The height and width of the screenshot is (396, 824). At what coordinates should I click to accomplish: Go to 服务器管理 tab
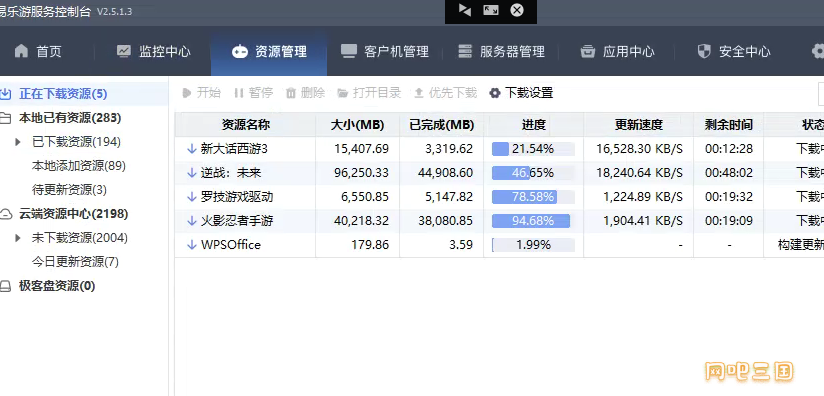coord(501,51)
